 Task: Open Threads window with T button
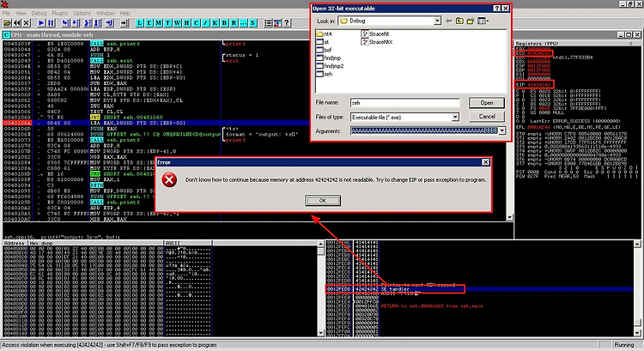(168, 23)
